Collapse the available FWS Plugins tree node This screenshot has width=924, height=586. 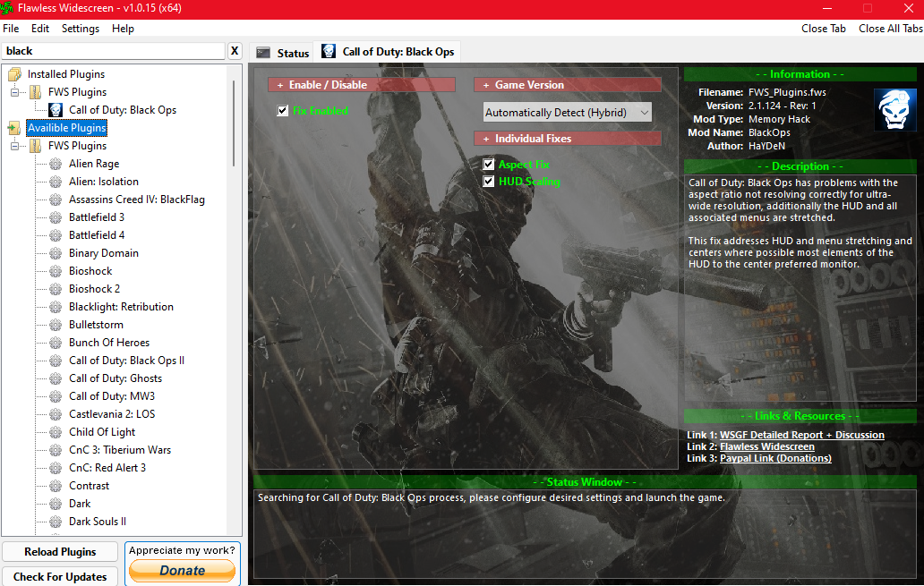coord(14,146)
